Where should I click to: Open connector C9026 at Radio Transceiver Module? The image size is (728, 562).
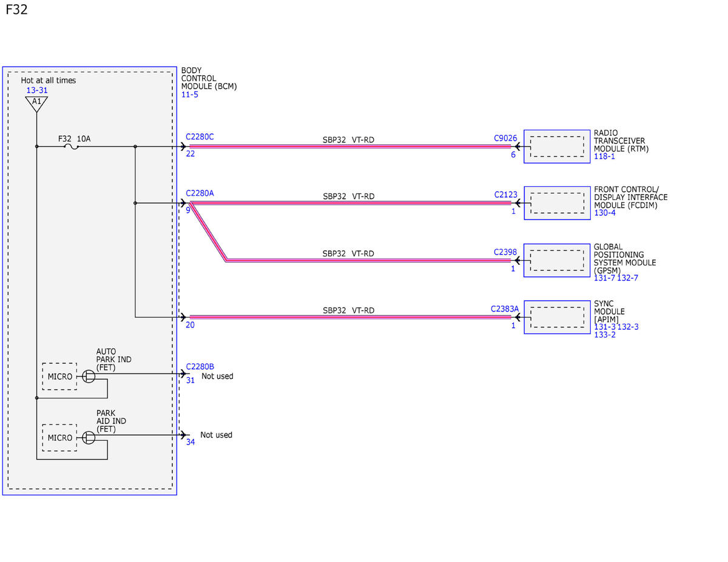505,138
